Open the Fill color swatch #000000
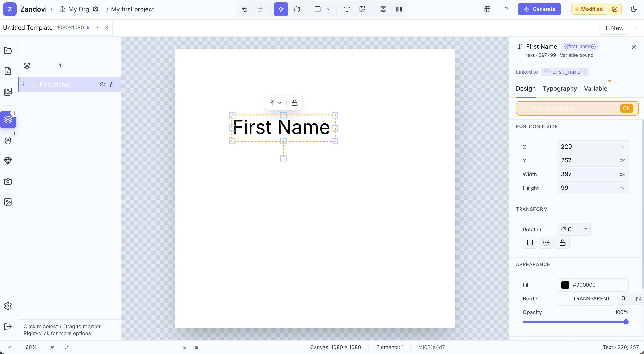 click(x=565, y=285)
